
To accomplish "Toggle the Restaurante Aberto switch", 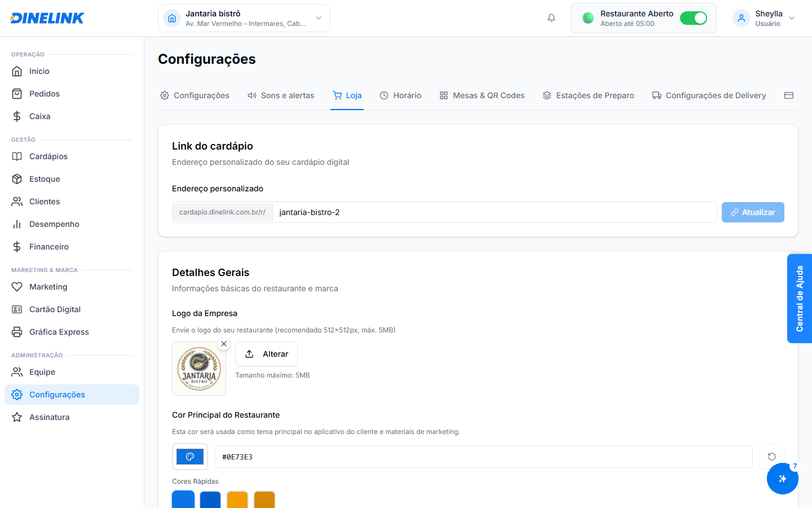I will click(694, 18).
